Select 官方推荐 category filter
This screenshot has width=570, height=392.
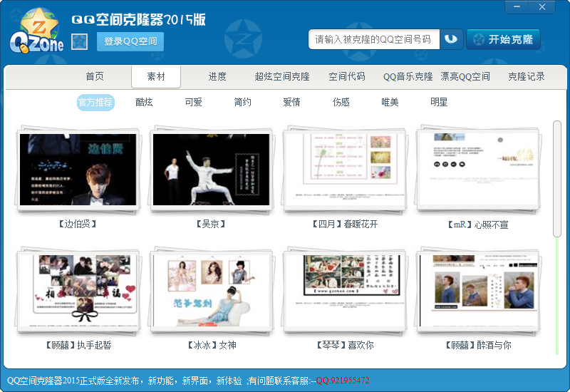[95, 102]
